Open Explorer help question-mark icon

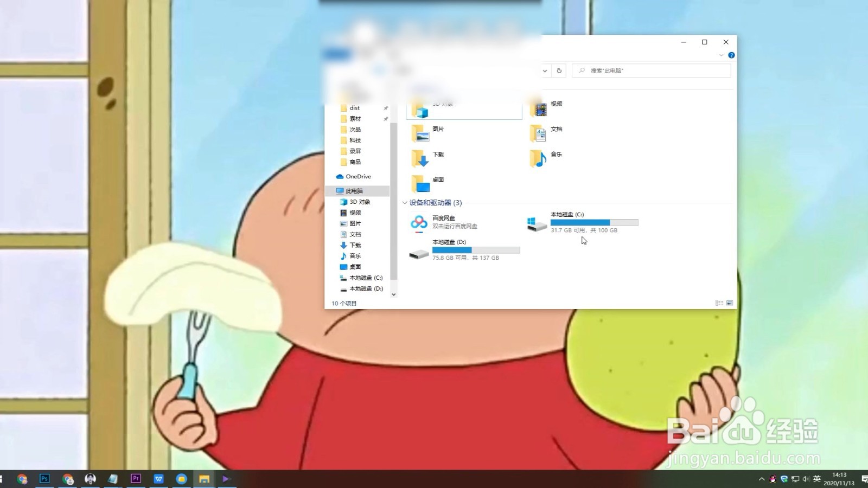coord(731,55)
